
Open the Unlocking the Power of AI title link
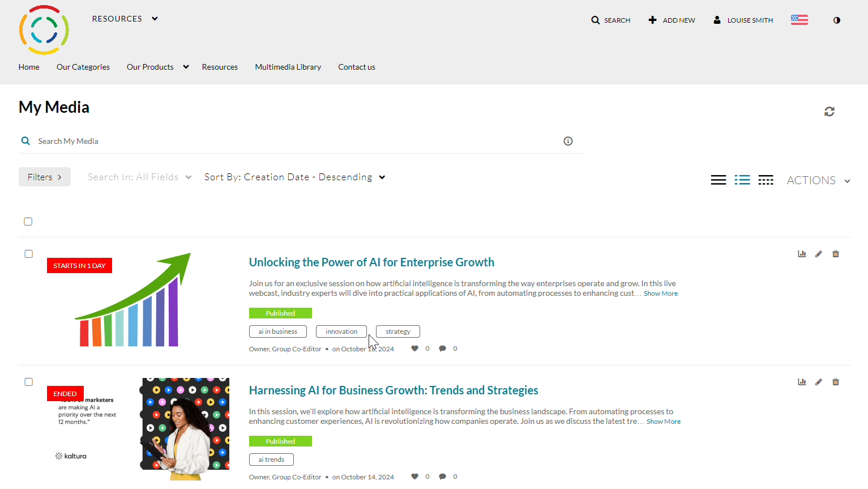371,262
